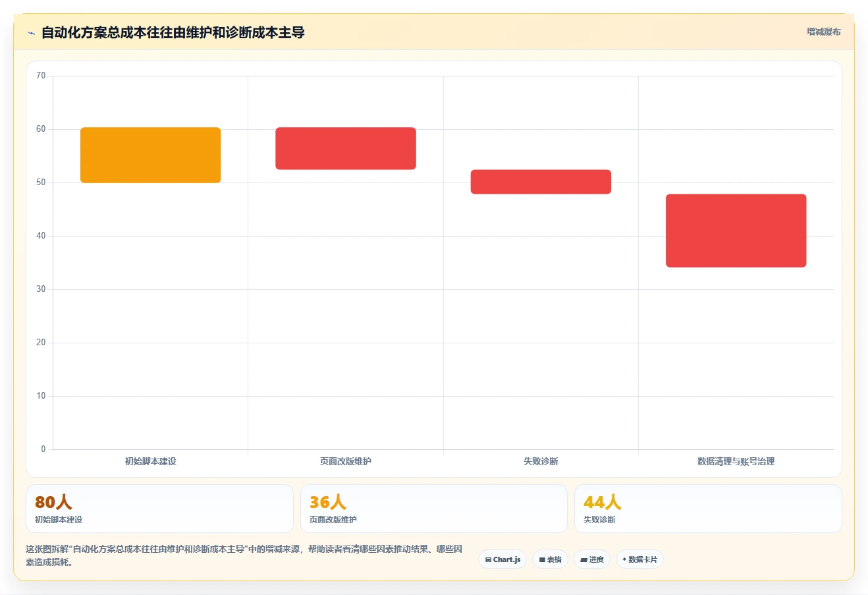
Task: Click the chart title 自动化方案总成本往往由维护和诊断成本主导
Action: 173,33
